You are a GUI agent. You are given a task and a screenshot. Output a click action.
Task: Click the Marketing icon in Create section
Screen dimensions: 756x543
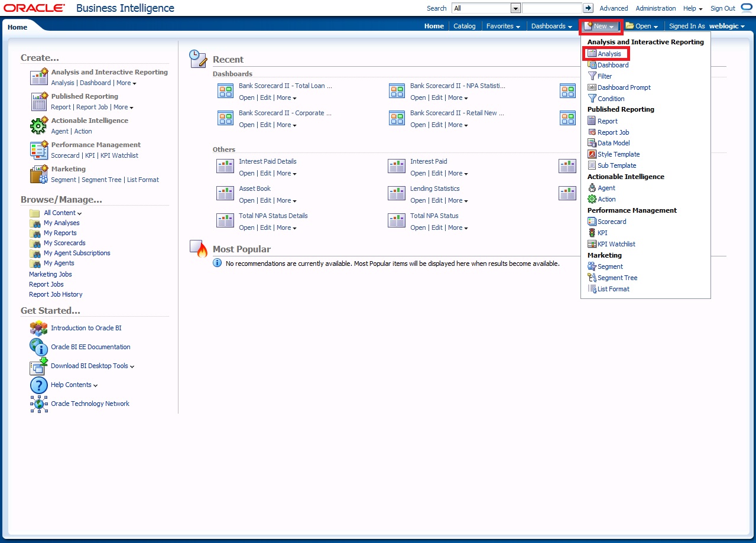39,174
